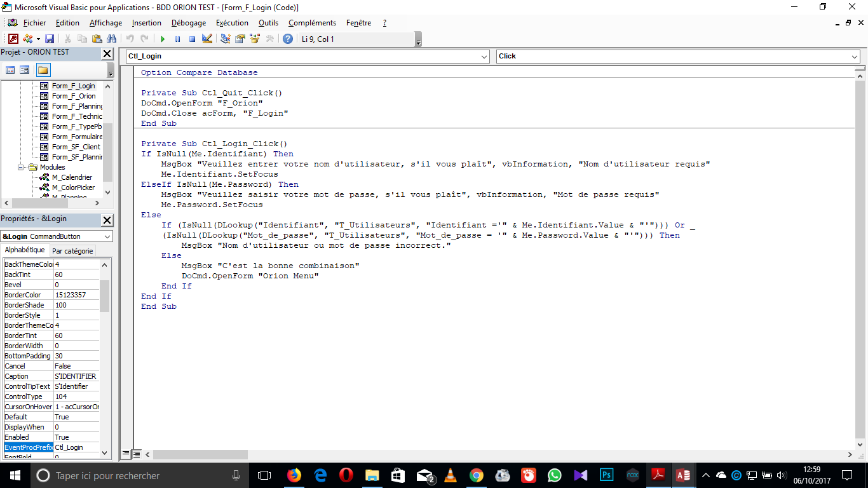The image size is (868, 488).
Task: Click the Enabled property value True
Action: click(x=76, y=437)
